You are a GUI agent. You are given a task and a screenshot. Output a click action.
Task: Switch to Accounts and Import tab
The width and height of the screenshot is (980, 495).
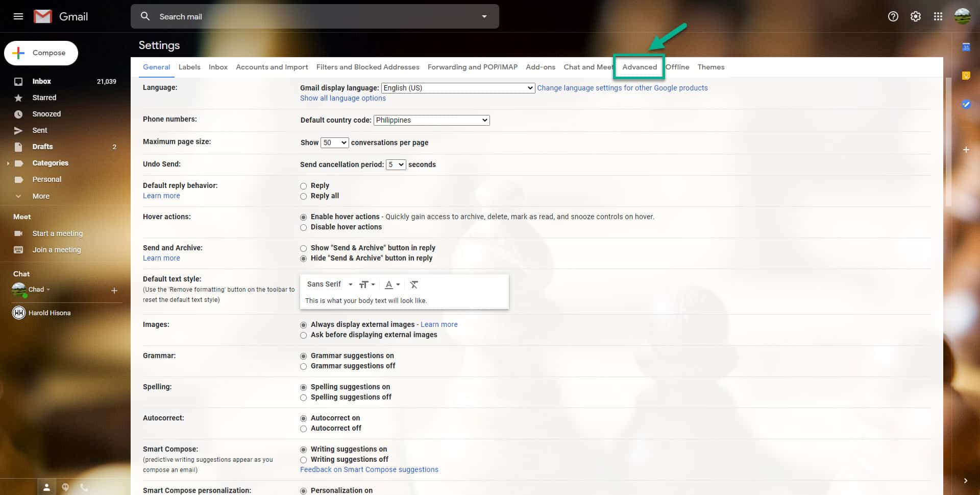[x=272, y=67]
